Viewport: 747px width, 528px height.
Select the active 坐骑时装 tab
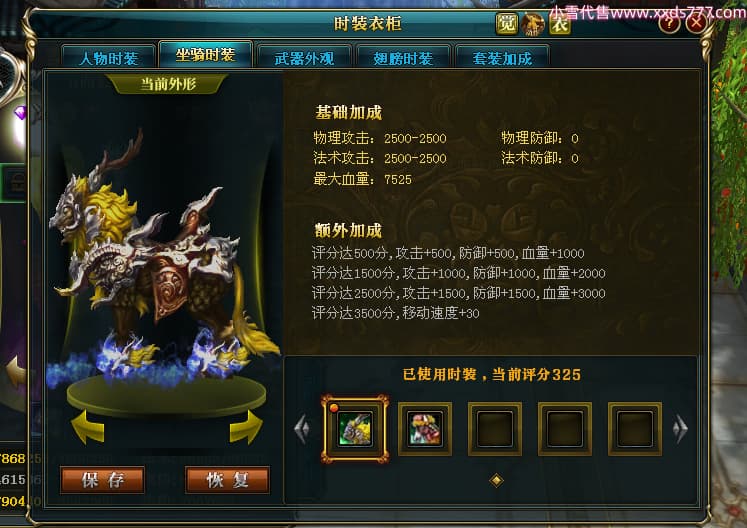tap(205, 54)
